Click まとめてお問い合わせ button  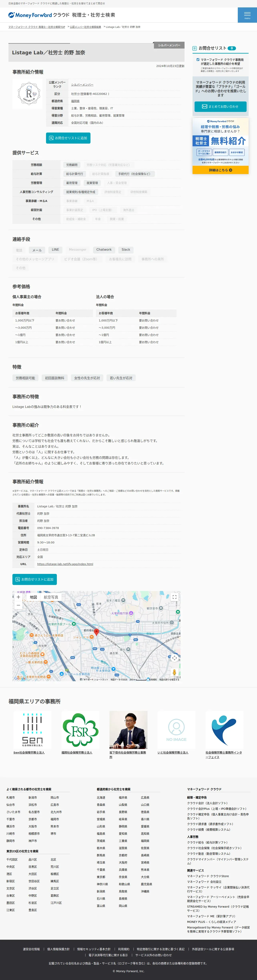[220, 106]
